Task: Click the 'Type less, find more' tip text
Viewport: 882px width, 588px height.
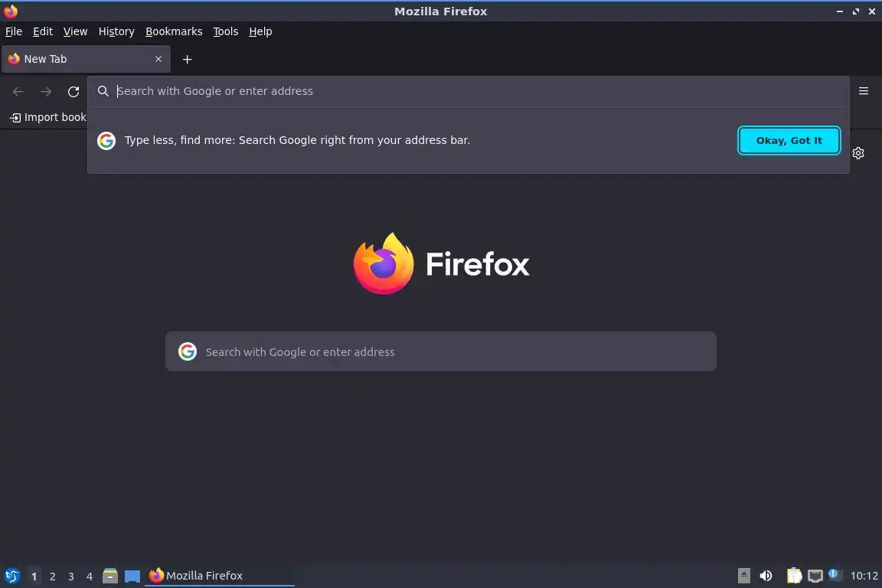Action: 297,140
